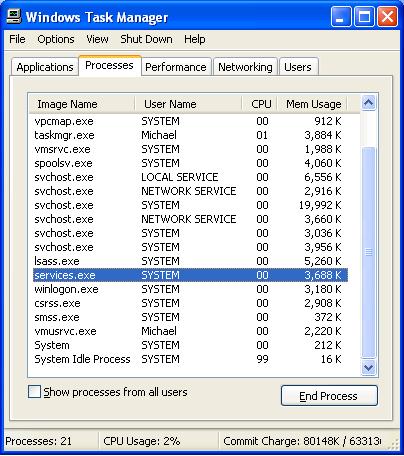This screenshot has height=456, width=404.
Task: Click the scrollbar up arrow
Action: tap(369, 103)
